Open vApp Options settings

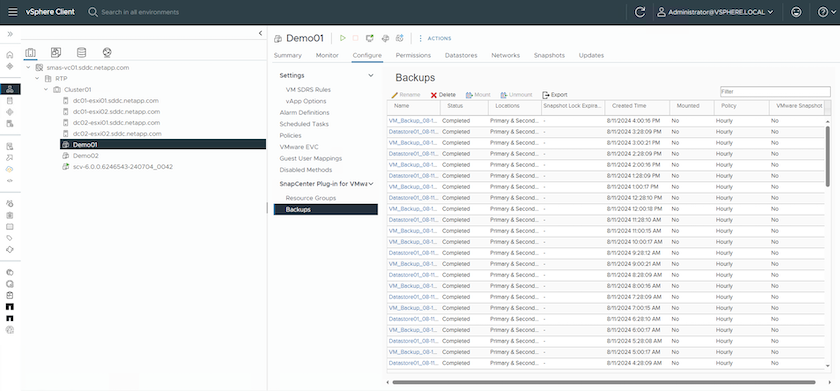click(x=306, y=101)
